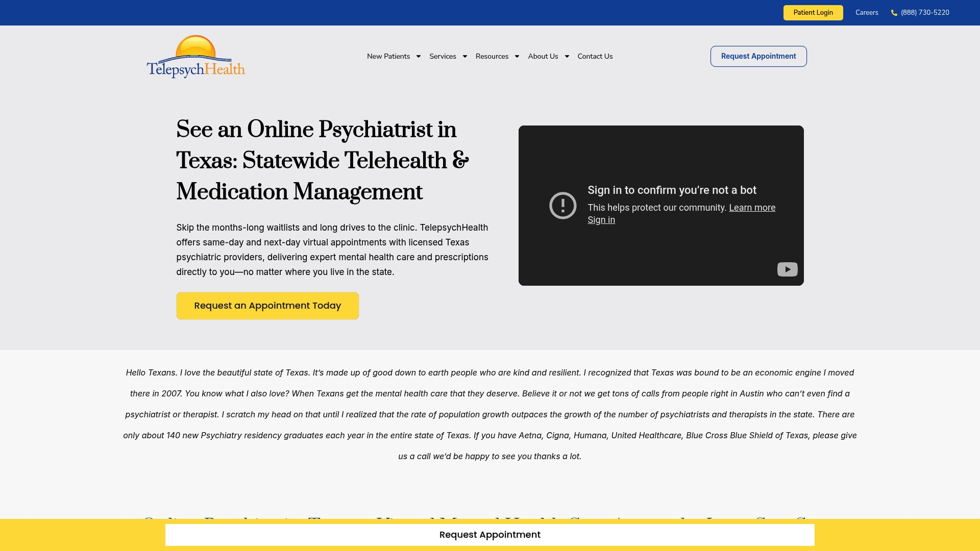
Task: Click the outlined Request Appointment header button
Action: pyautogui.click(x=758, y=56)
